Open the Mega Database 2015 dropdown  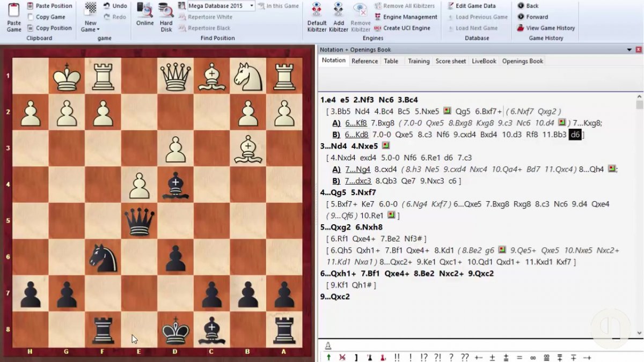point(252,6)
